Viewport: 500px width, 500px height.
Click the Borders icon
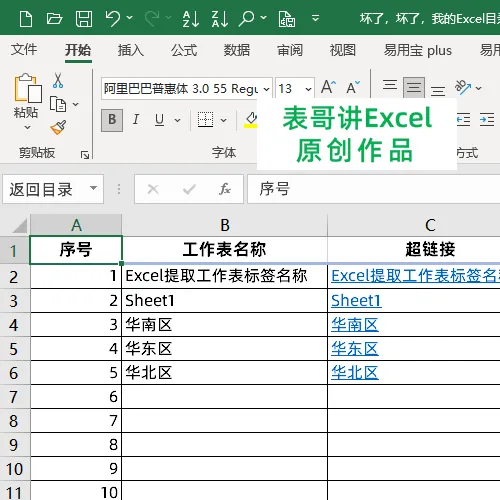pyautogui.click(x=205, y=120)
